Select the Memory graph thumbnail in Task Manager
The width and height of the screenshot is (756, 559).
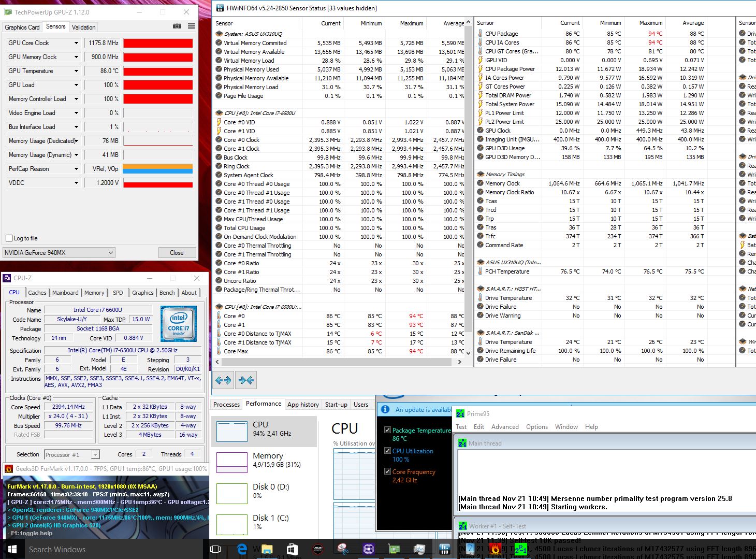(x=232, y=463)
